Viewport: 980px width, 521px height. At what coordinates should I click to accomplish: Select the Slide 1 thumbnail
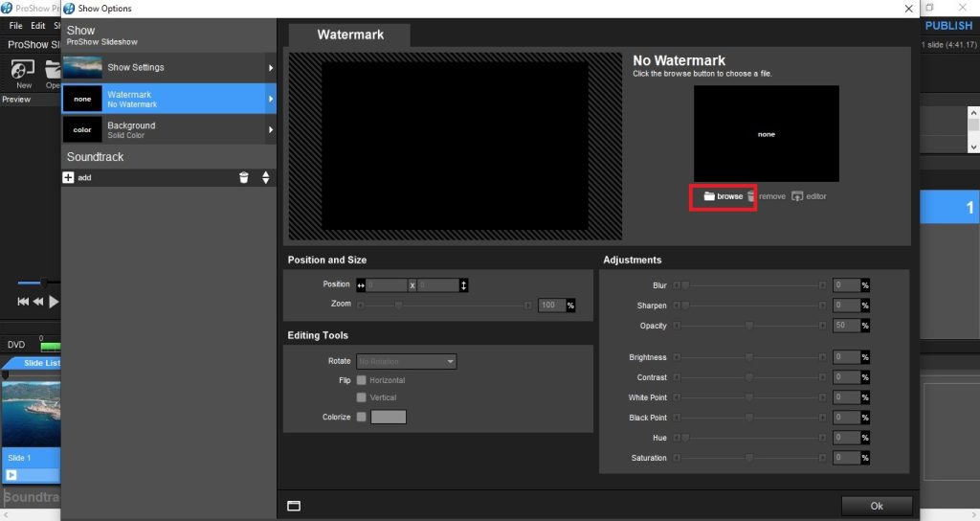32,414
